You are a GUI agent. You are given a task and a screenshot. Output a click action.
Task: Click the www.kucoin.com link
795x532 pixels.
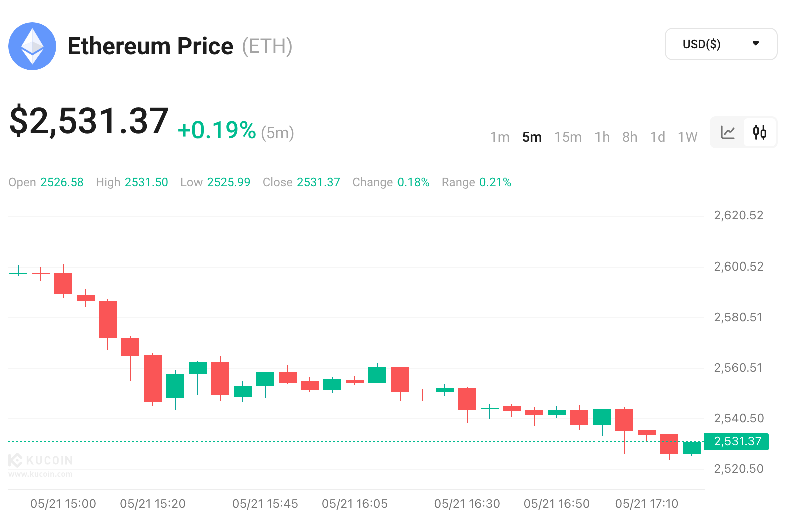[x=40, y=474]
